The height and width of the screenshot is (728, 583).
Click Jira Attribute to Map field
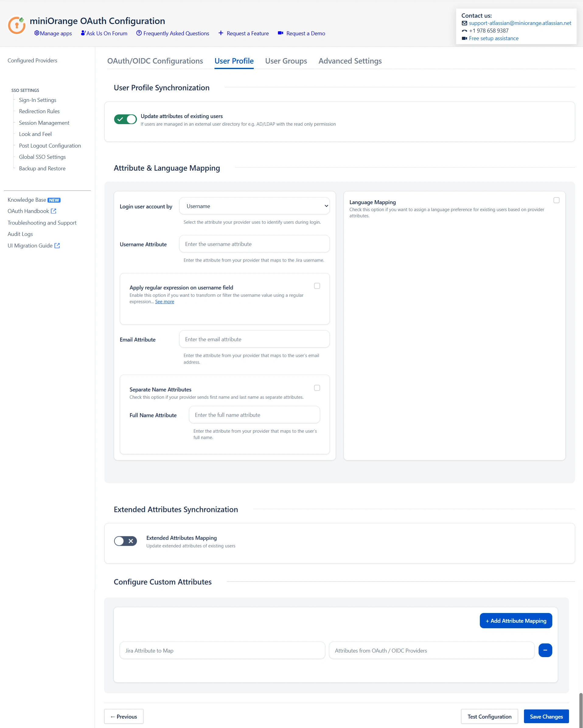pyautogui.click(x=222, y=650)
